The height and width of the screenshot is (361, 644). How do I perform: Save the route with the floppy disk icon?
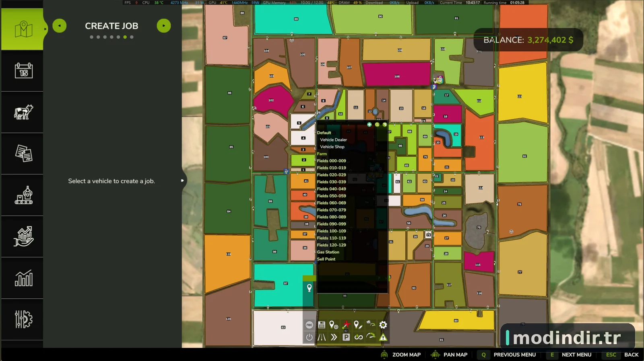point(321,325)
